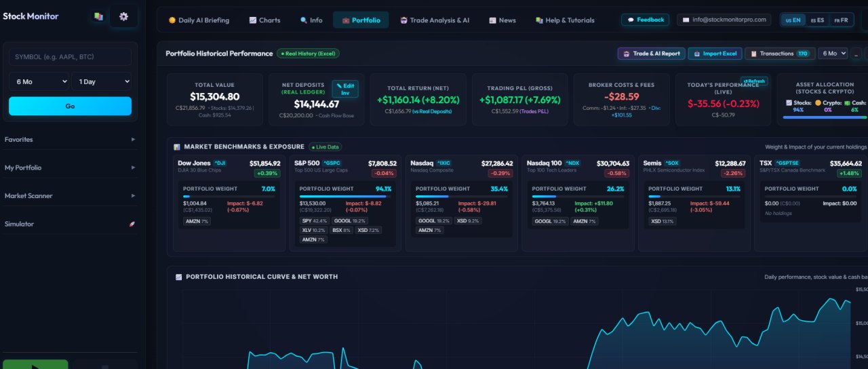This screenshot has height=369, width=868.
Task: Click the Go button
Action: pyautogui.click(x=70, y=106)
